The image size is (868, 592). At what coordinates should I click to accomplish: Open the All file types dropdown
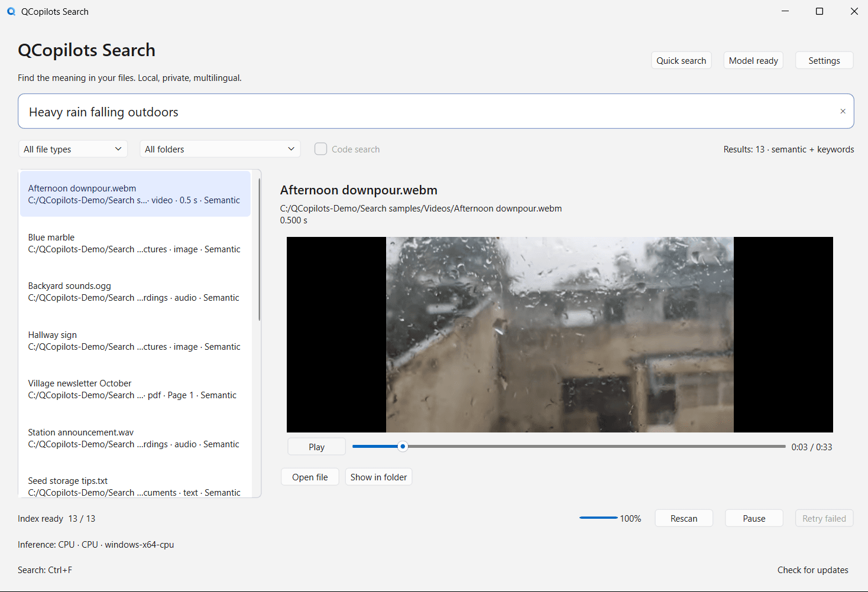point(73,149)
